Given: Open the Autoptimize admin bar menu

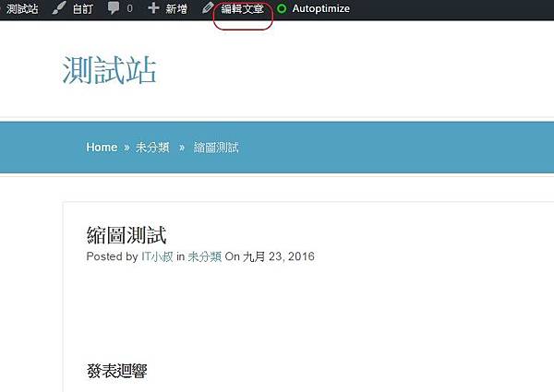Looking at the screenshot, I should [x=320, y=8].
